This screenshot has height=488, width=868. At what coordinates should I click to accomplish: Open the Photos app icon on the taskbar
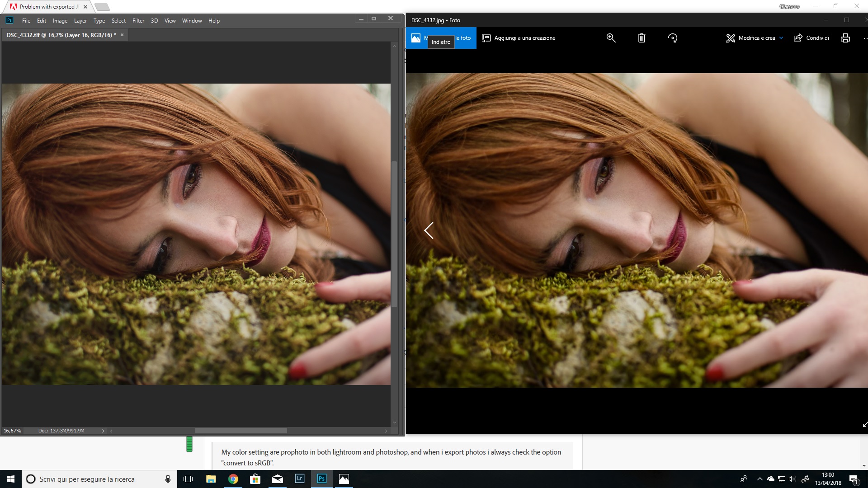(344, 479)
